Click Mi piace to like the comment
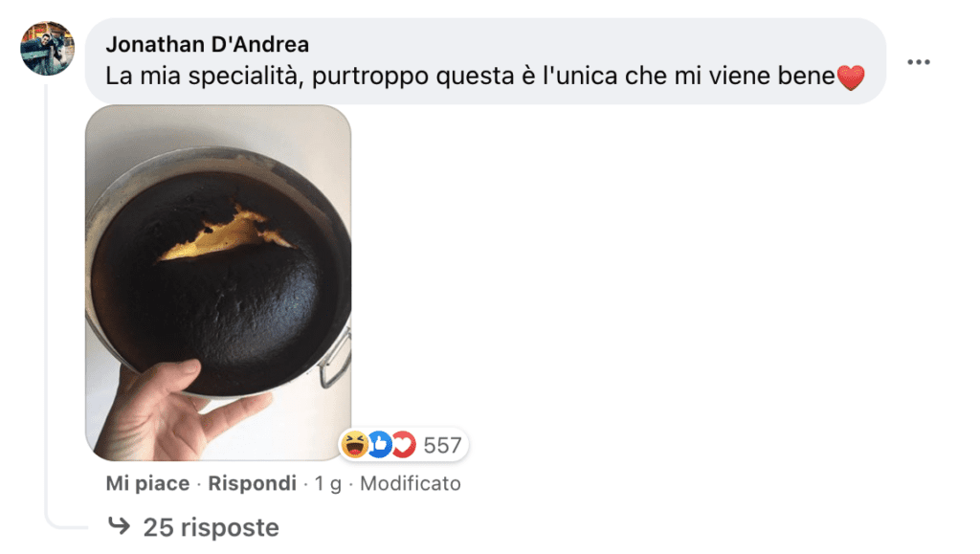 [x=147, y=483]
